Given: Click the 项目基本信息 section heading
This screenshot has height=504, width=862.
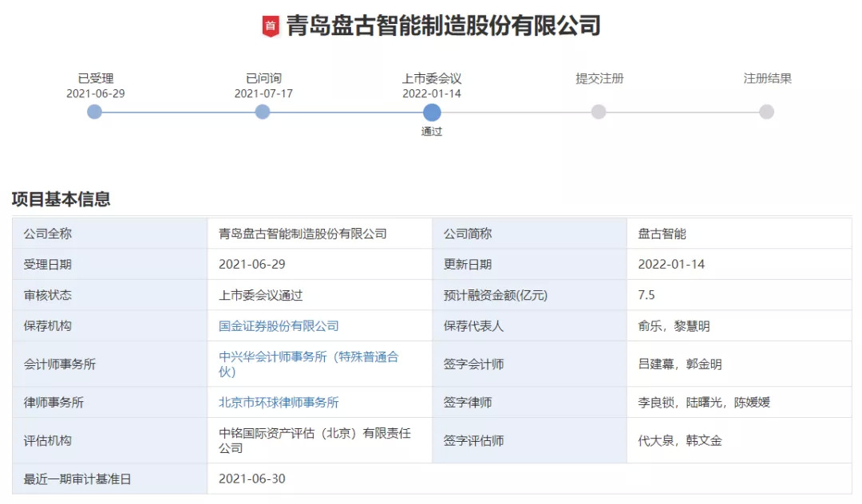Looking at the screenshot, I should 61,199.
